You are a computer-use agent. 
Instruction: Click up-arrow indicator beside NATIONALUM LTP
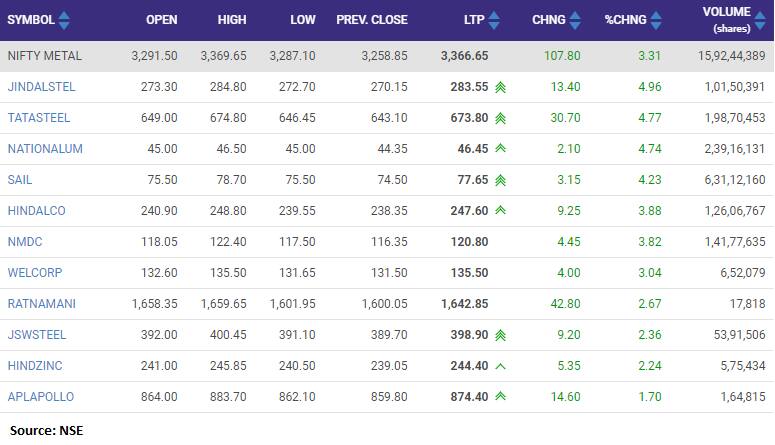[501, 148]
